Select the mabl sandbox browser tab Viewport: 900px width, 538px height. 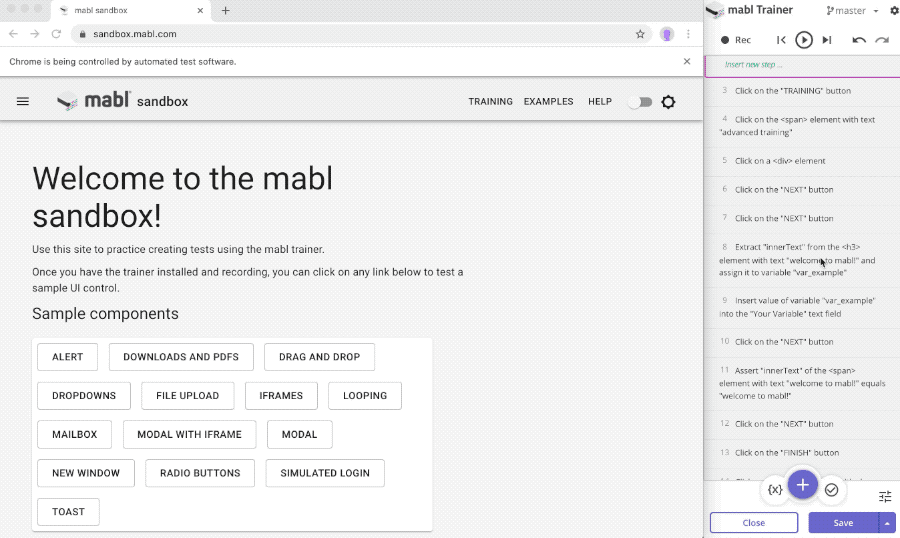[131, 10]
